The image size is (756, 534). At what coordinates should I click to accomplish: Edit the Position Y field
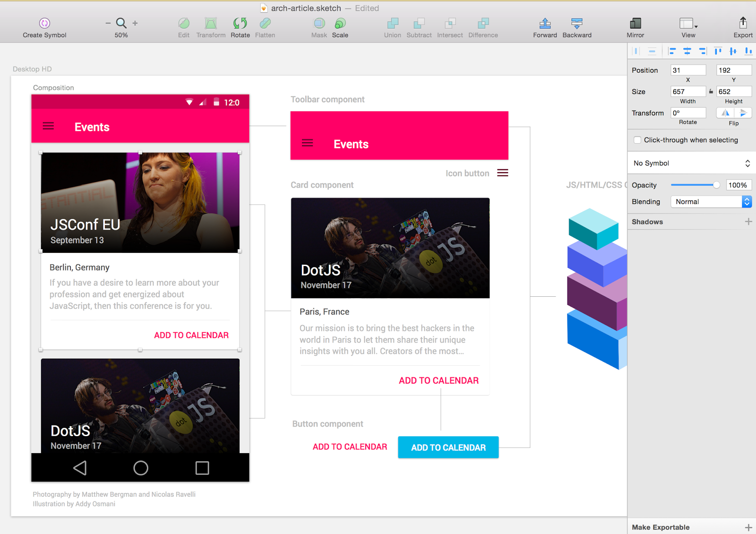tap(734, 70)
